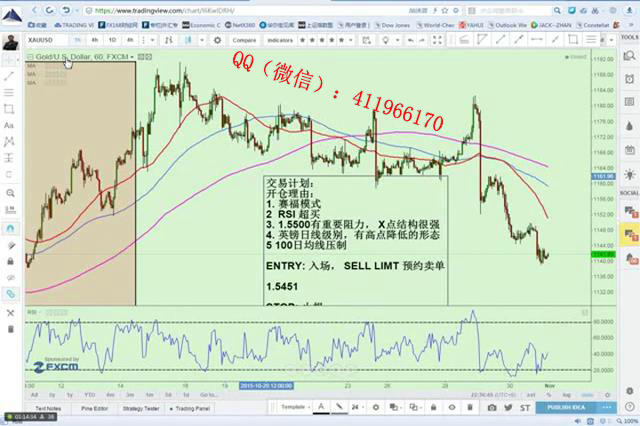Open the Strategy Tester tab

(141, 408)
